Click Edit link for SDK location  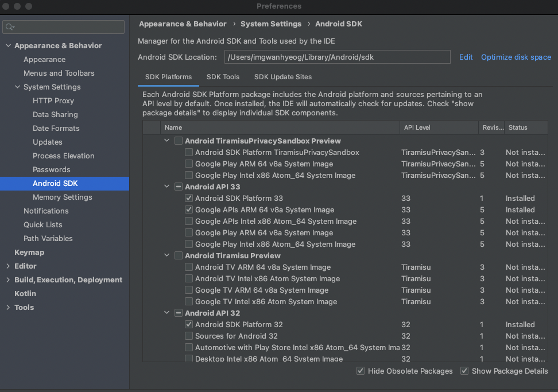[x=466, y=57]
